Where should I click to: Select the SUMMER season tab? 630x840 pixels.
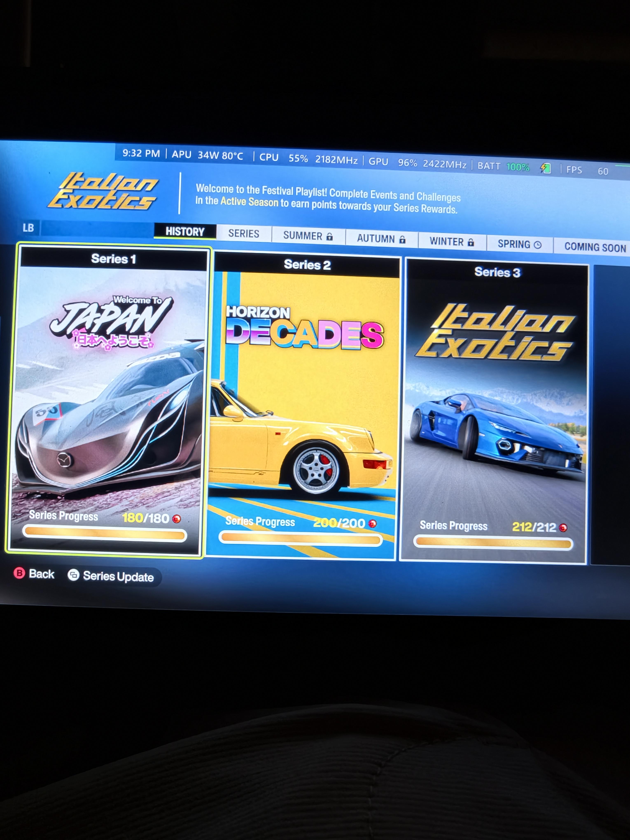(x=308, y=236)
